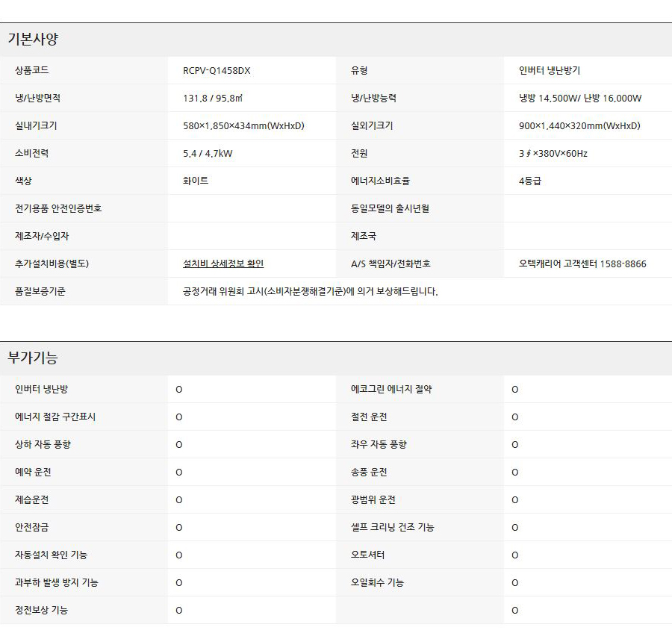Open the 설치비 상세정보 확인 link
This screenshot has height=642, width=672.
223,264
